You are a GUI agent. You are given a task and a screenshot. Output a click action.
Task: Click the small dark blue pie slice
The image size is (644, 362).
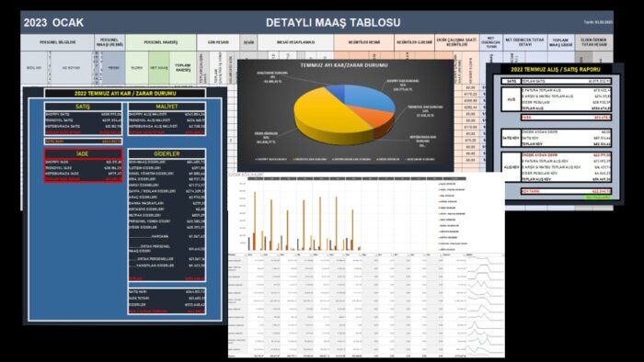[336, 91]
